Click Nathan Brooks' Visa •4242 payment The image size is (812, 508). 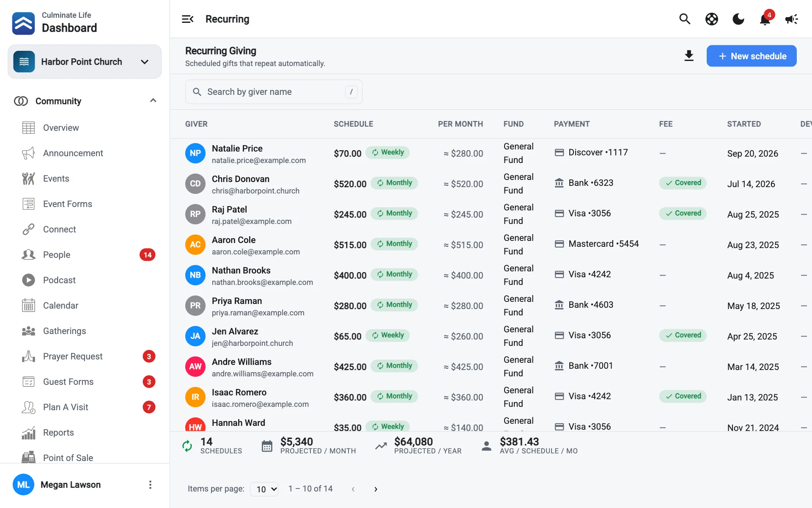[583, 274]
